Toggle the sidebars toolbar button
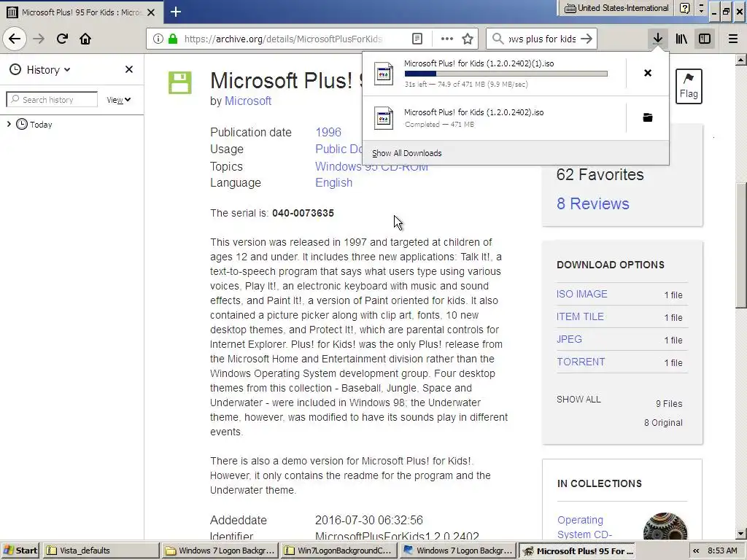The image size is (747, 560). (x=705, y=39)
